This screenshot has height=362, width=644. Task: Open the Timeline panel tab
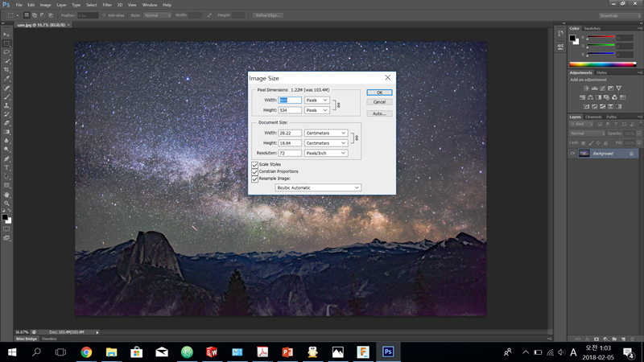(x=49, y=339)
